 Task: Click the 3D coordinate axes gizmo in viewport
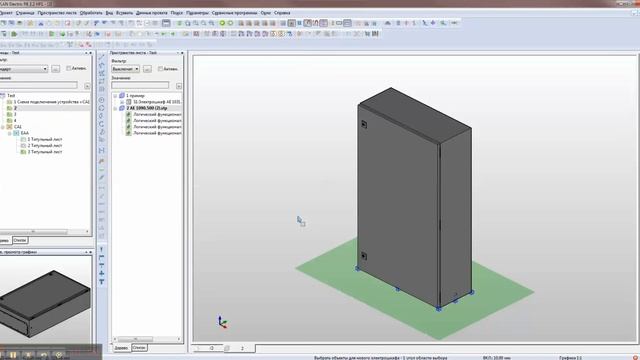pos(222,322)
